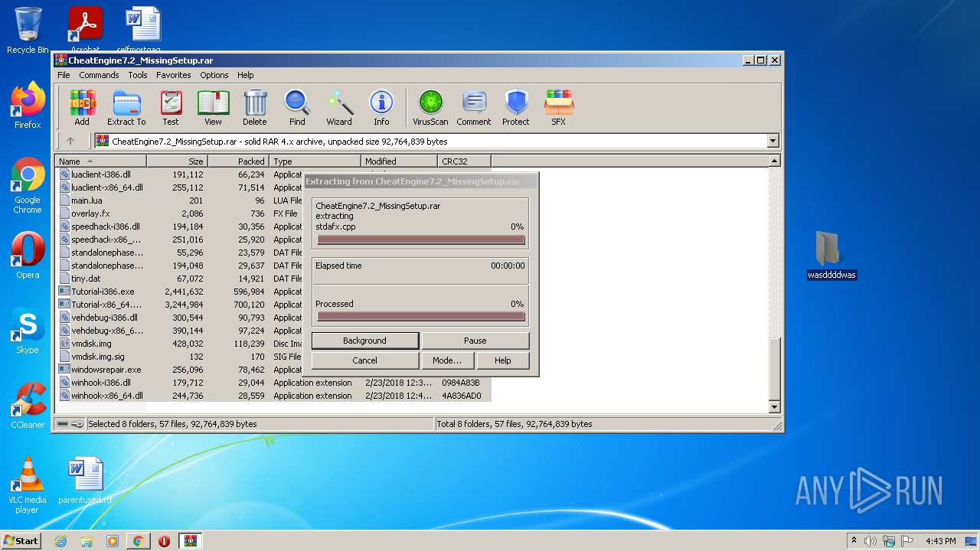Sort list by Name column header

100,161
